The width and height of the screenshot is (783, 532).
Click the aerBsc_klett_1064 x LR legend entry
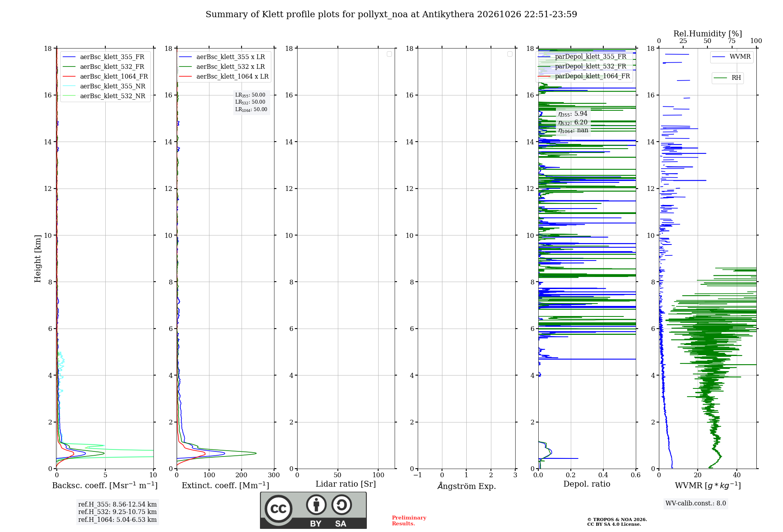pyautogui.click(x=224, y=76)
